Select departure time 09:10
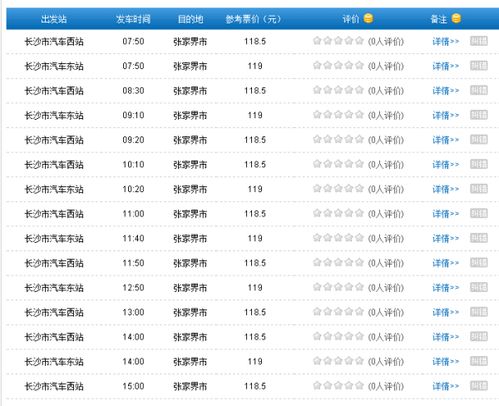The image size is (499, 406). tap(133, 115)
